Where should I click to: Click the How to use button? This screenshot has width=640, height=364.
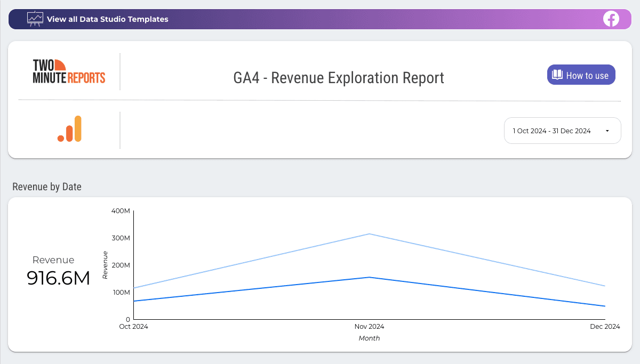pyautogui.click(x=581, y=75)
